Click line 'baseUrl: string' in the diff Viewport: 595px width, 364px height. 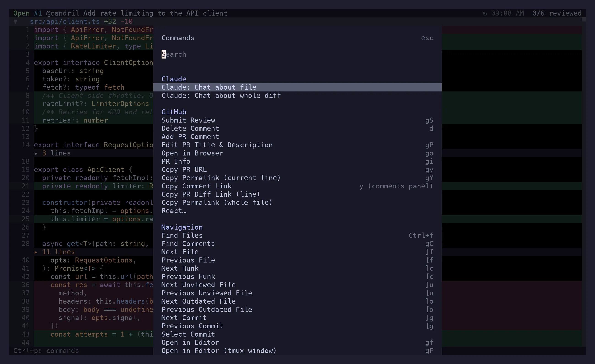(73, 71)
